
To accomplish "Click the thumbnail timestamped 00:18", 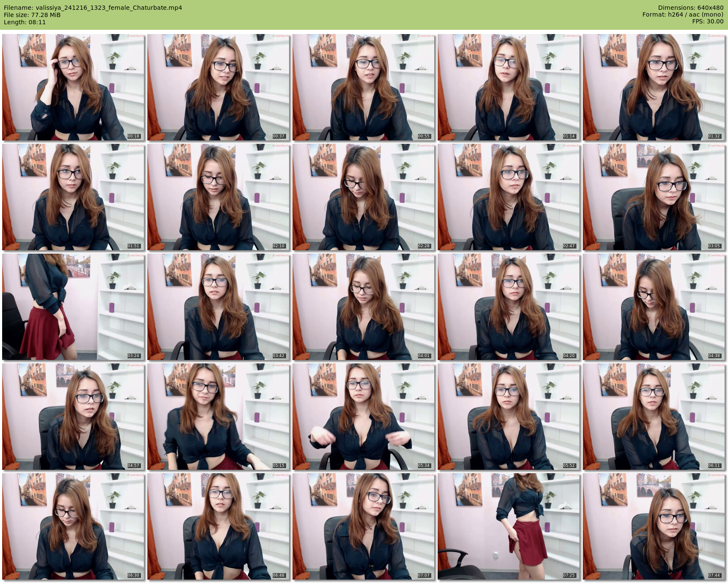I will (x=73, y=87).
